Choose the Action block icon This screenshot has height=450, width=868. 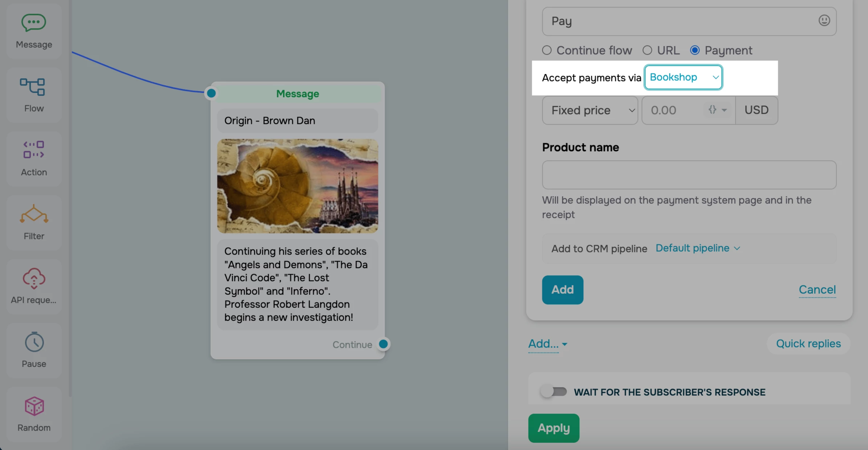pos(34,150)
